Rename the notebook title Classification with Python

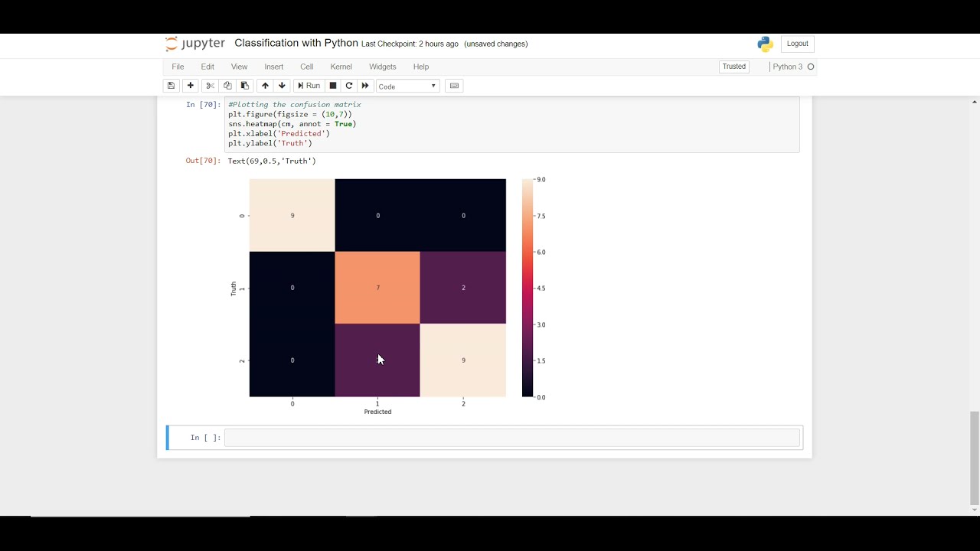[296, 43]
